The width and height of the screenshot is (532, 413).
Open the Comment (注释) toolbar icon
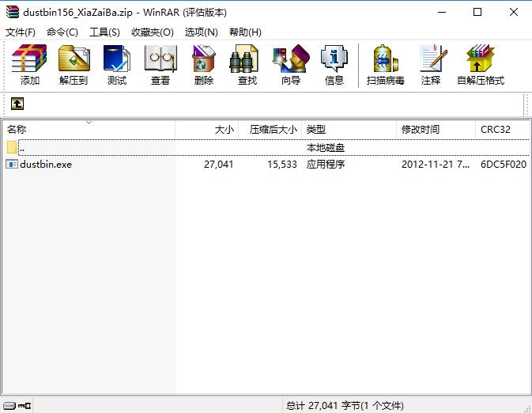click(x=431, y=65)
